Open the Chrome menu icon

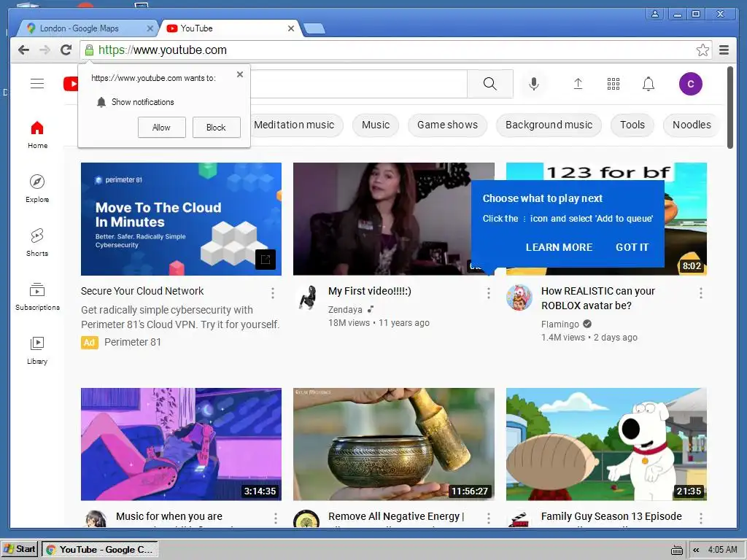pos(724,50)
